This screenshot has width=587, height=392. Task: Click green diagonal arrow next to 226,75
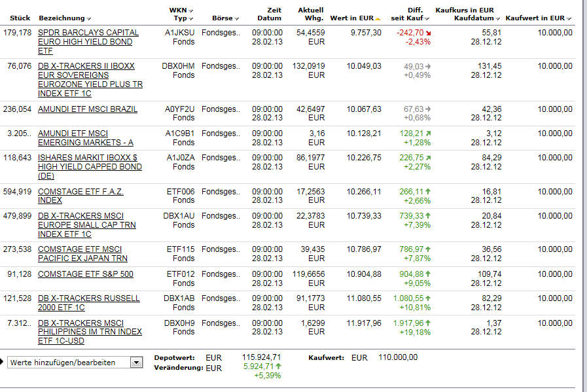click(428, 158)
